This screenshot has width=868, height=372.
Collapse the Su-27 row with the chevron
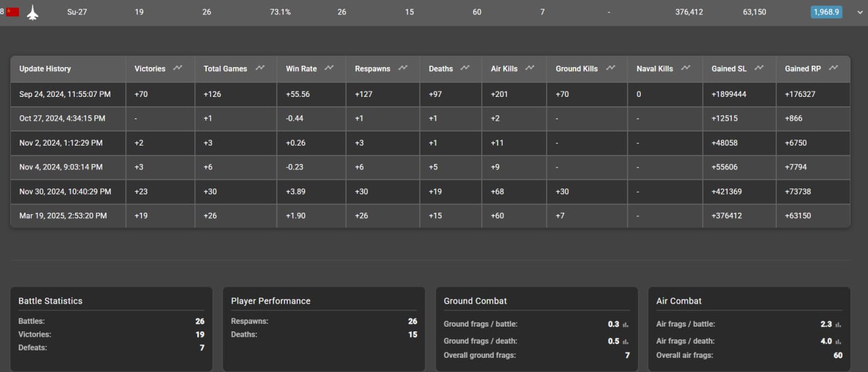coord(861,12)
